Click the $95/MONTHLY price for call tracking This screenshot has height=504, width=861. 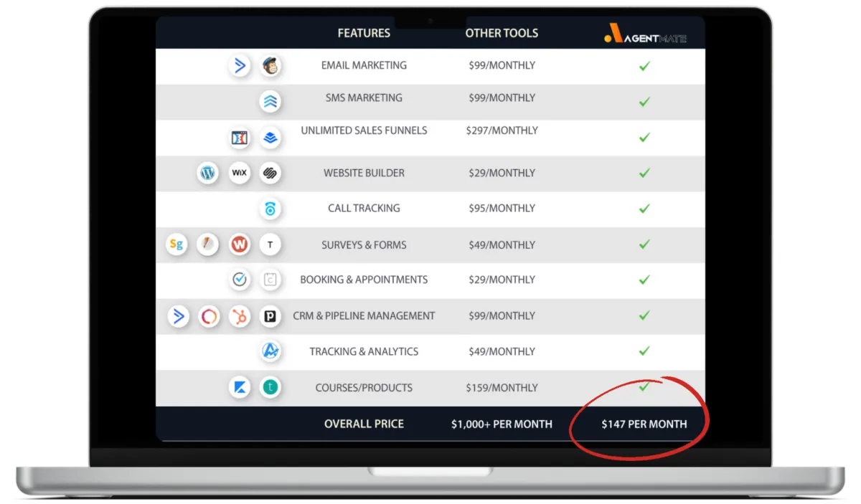[x=502, y=208]
